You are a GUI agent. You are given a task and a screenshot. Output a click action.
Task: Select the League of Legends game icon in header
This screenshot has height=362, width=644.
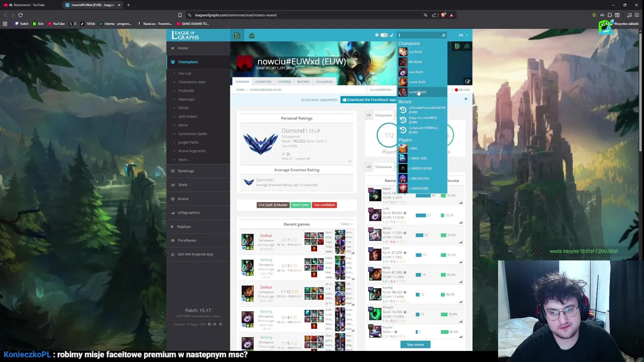pyautogui.click(x=237, y=35)
